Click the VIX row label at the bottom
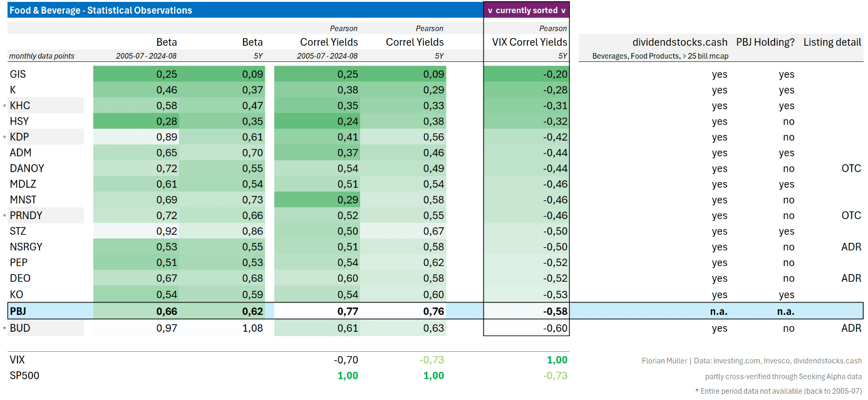The image size is (868, 400). [x=18, y=360]
